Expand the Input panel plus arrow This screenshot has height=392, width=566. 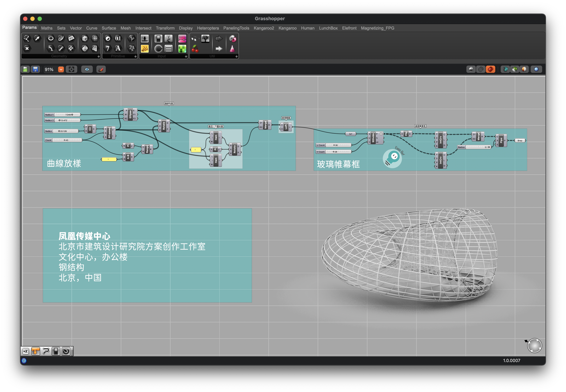coord(186,56)
